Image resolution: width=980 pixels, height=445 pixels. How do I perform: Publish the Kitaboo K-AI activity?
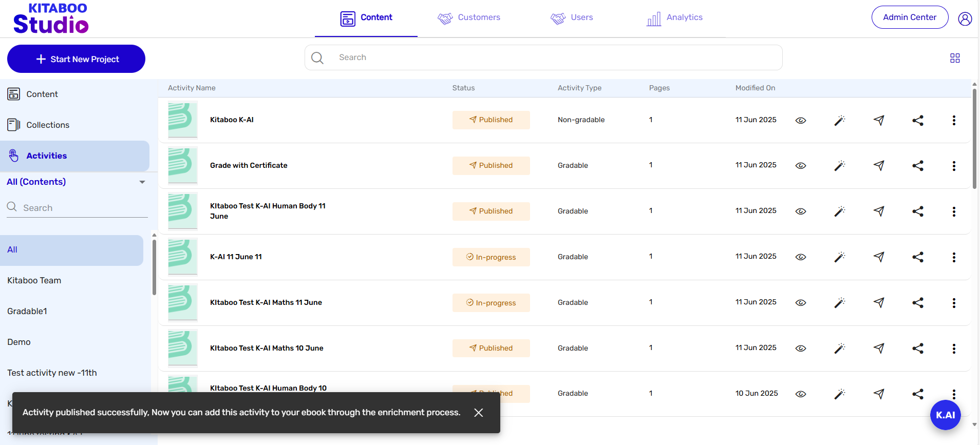(x=879, y=121)
